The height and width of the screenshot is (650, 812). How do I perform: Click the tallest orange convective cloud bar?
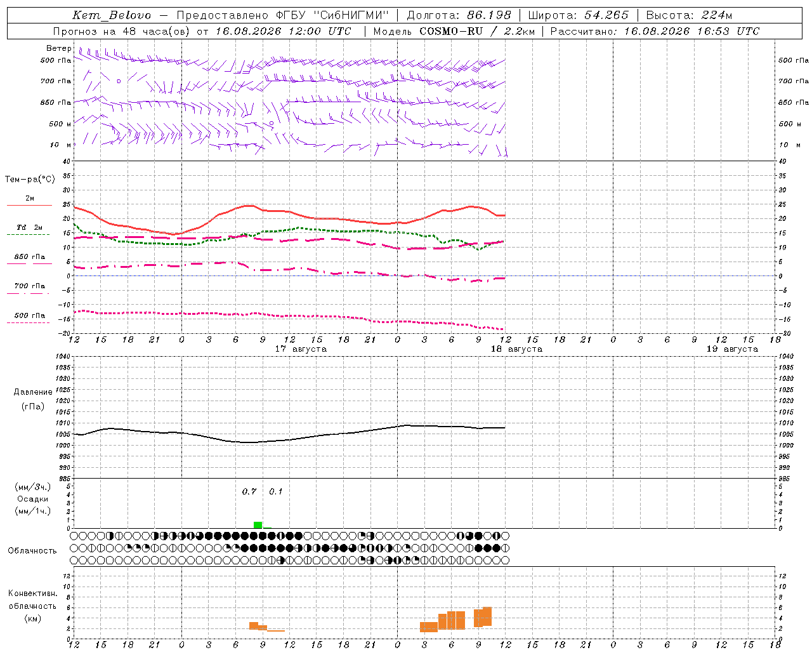[487, 616]
